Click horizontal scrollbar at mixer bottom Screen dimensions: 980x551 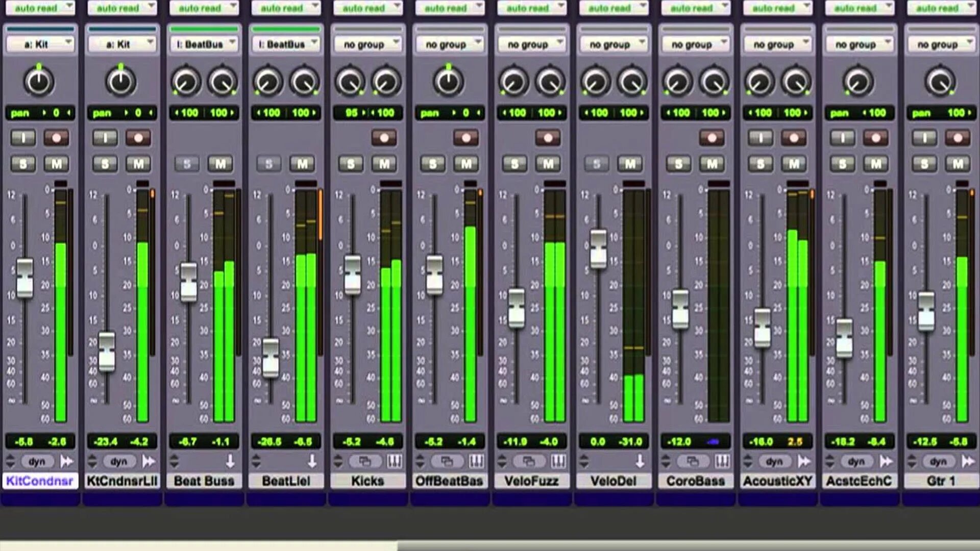click(x=199, y=546)
